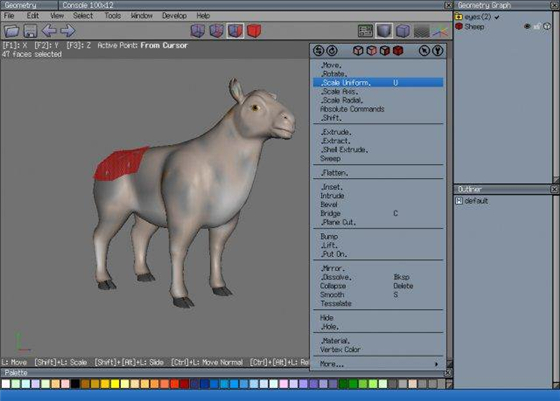Screen dimensions: 560x401
Task: Switch to edge selection mode cube
Action: (x=216, y=31)
